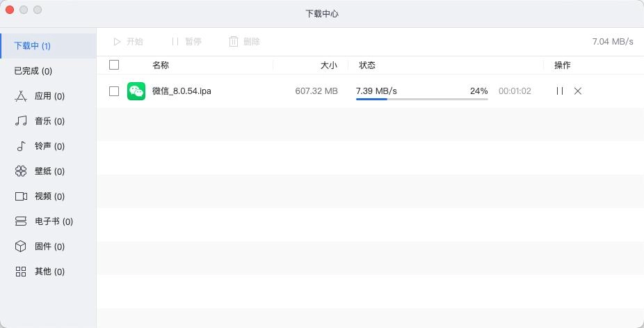
Task: Click the 7.39 MB/s speed text
Action: click(376, 91)
